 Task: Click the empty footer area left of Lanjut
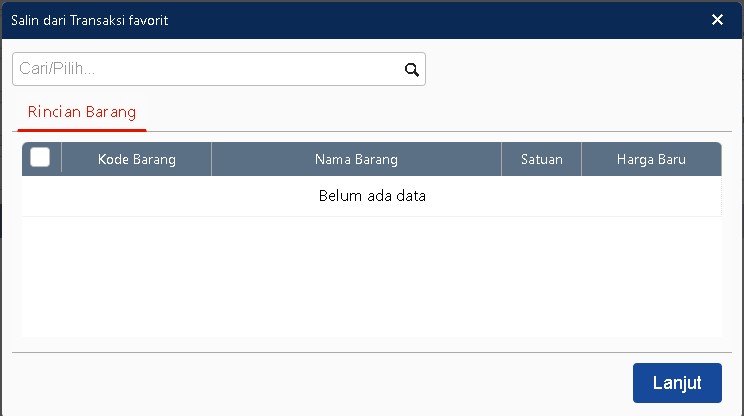[x=320, y=383]
